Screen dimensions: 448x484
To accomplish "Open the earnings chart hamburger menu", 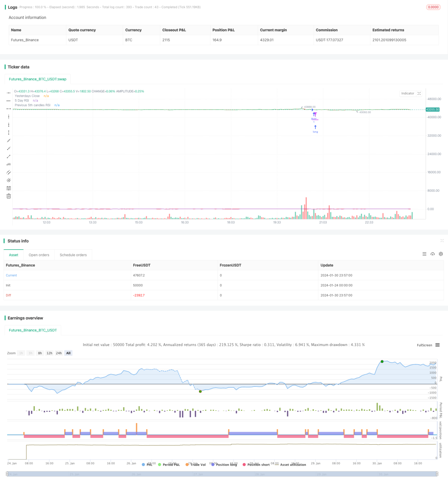I will (x=437, y=345).
